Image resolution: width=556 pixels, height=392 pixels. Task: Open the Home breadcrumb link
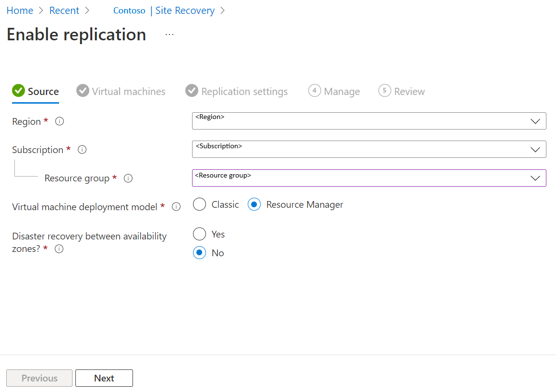click(19, 10)
